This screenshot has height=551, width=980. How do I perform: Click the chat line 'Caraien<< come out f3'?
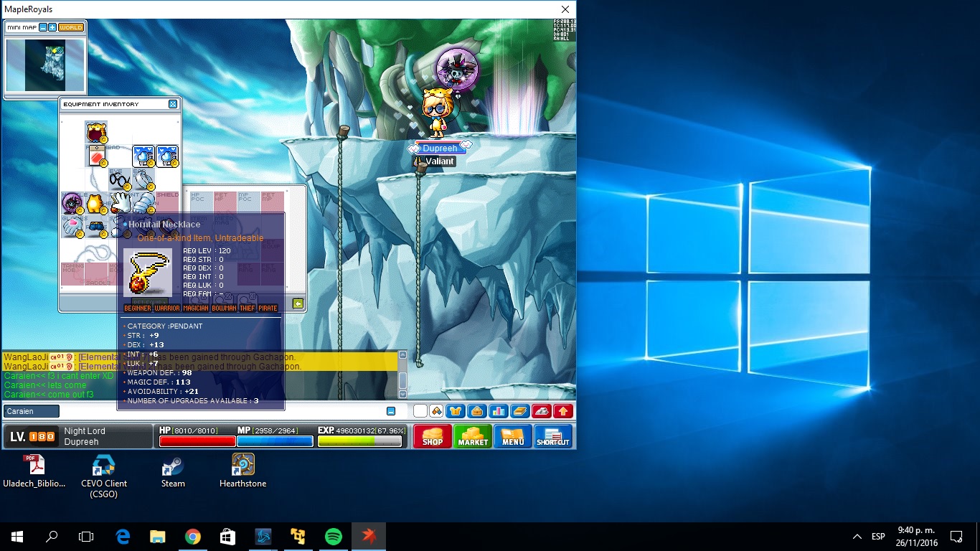click(x=49, y=395)
